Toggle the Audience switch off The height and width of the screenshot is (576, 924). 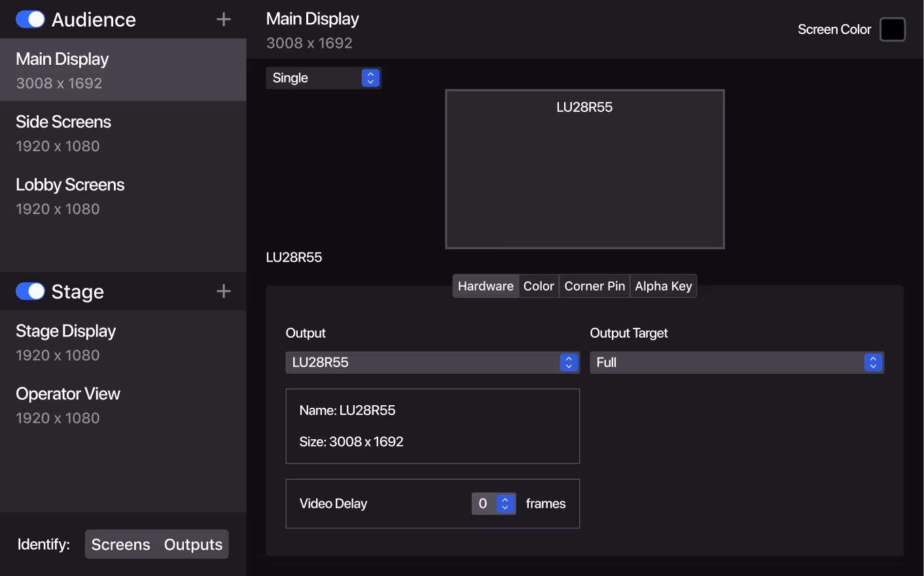tap(30, 20)
